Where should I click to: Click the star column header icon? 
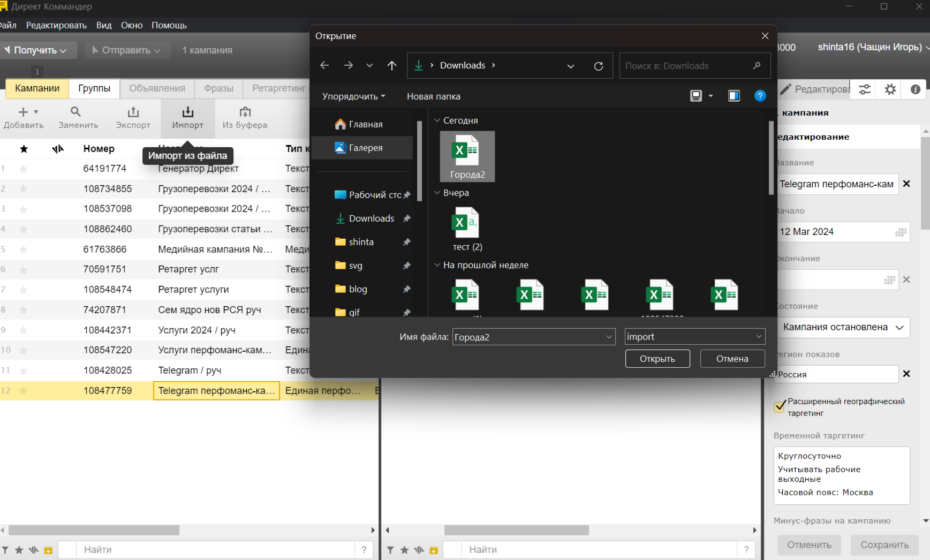[x=24, y=149]
